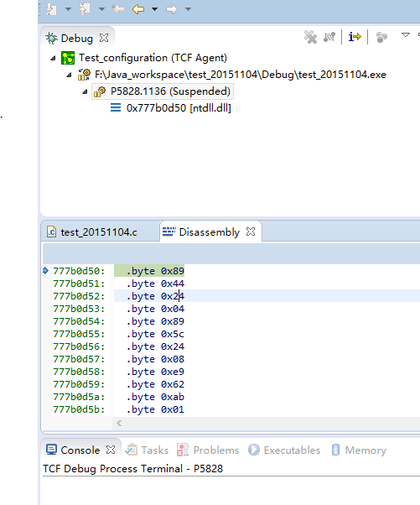
Task: Click disassembly line at address 777b0d56
Action: (x=155, y=346)
